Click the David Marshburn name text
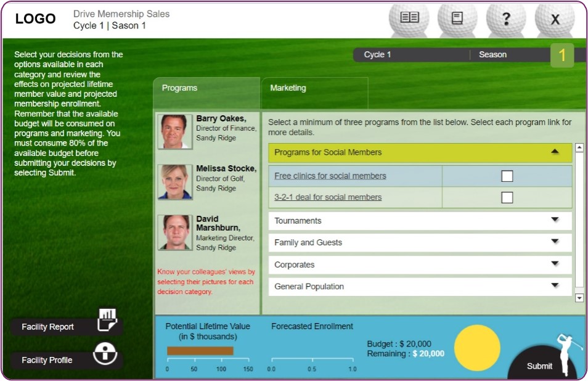The width and height of the screenshot is (588, 381). 218,224
